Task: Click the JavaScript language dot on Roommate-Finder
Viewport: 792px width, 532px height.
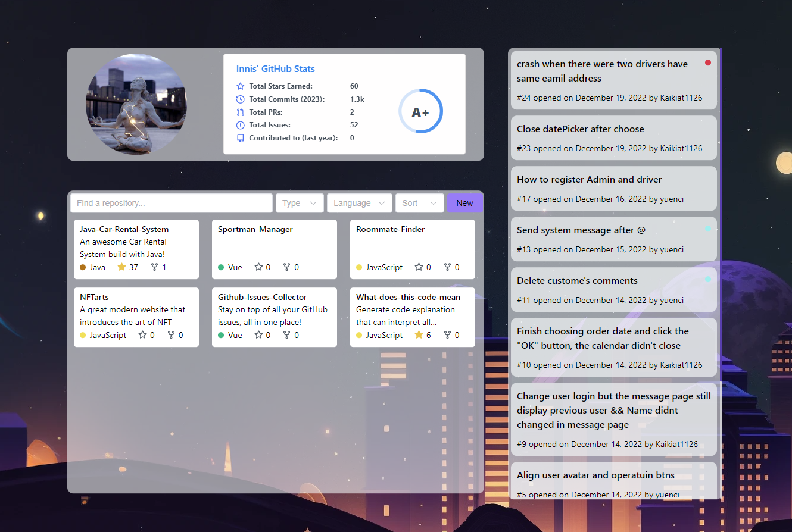Action: (x=359, y=267)
